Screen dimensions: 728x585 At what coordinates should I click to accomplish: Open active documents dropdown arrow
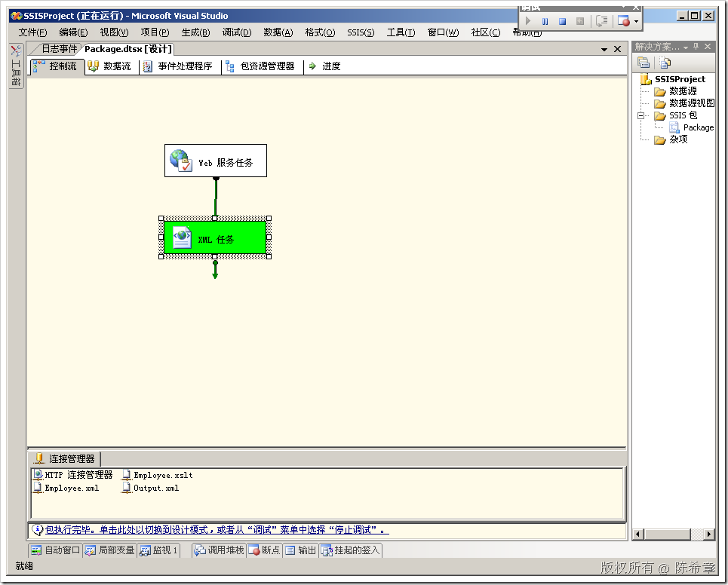pos(604,49)
